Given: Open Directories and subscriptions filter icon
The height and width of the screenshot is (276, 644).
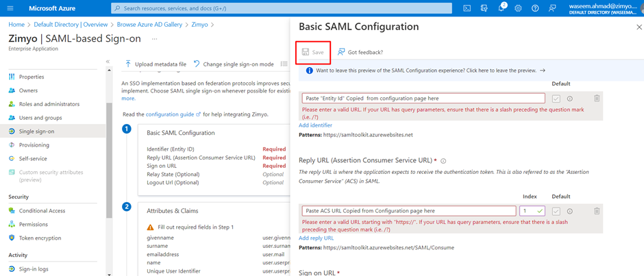Looking at the screenshot, I should tap(484, 8).
